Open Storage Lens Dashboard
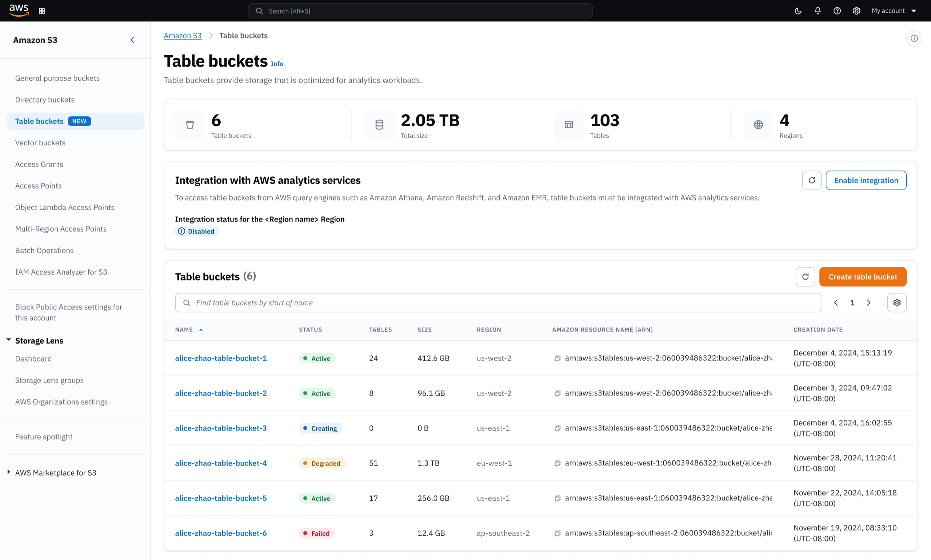 pyautogui.click(x=33, y=359)
